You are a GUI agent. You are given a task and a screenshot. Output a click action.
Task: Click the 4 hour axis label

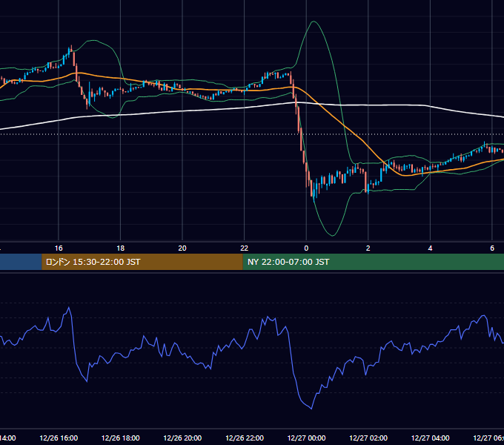pyautogui.click(x=430, y=248)
